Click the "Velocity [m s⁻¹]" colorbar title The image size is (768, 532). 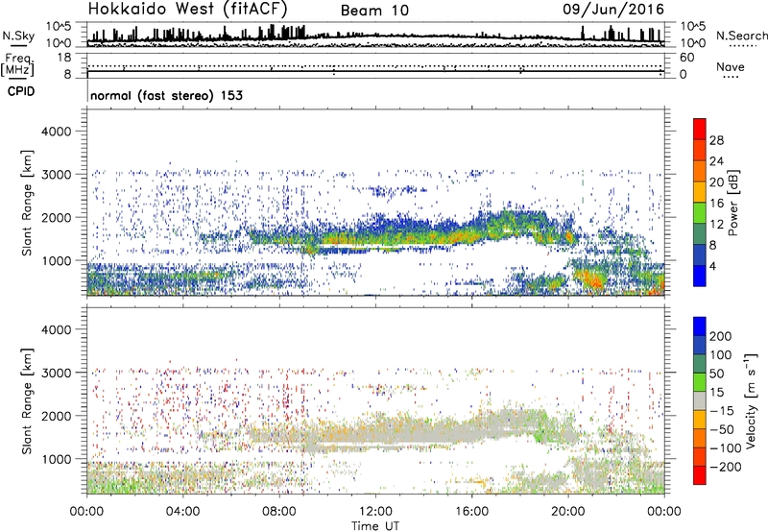click(751, 400)
